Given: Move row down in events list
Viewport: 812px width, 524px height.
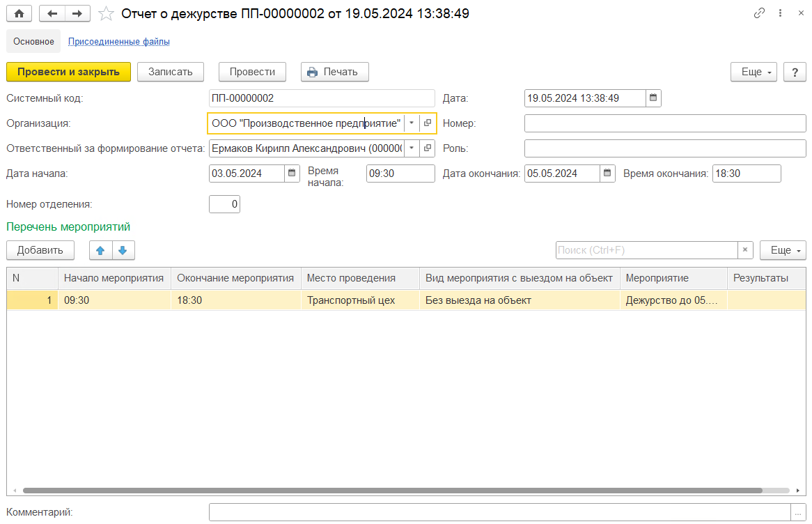Looking at the screenshot, I should [x=123, y=250].
